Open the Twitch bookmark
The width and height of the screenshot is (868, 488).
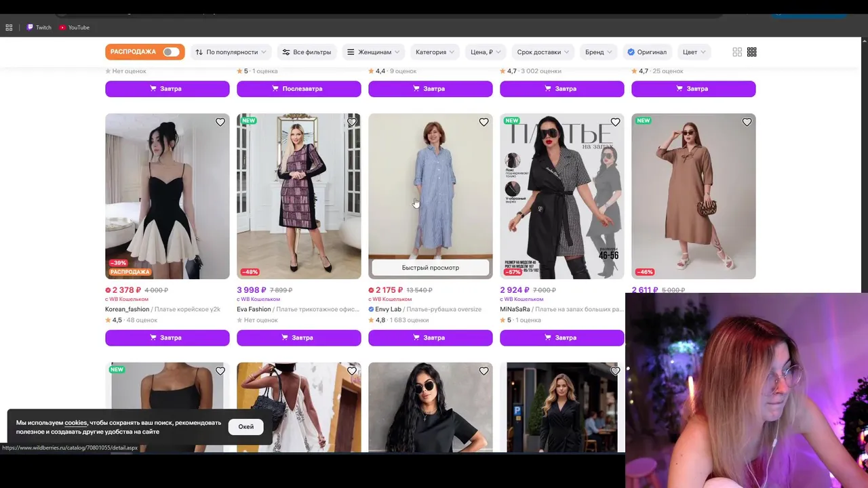(x=39, y=28)
